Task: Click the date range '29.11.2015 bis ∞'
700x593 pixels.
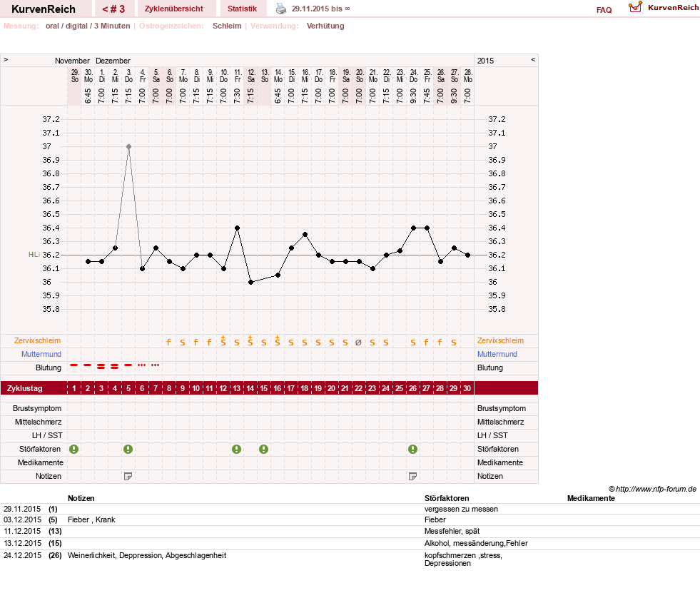Action: coord(321,9)
